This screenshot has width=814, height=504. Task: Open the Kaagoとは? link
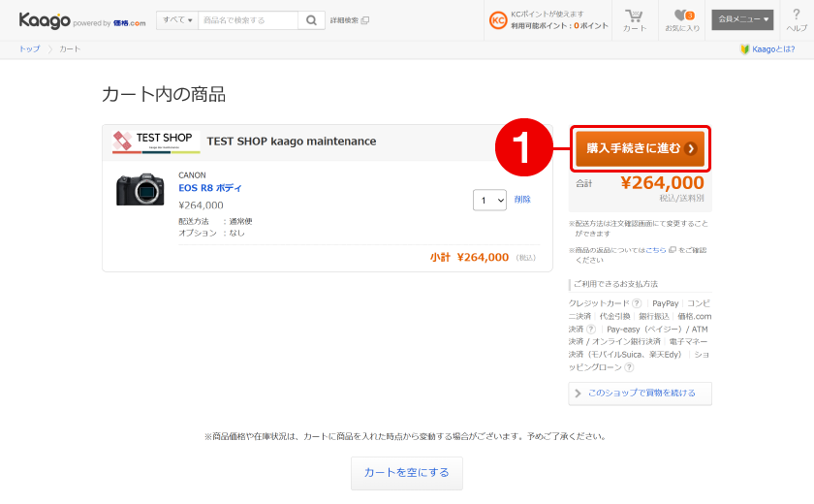coord(773,49)
